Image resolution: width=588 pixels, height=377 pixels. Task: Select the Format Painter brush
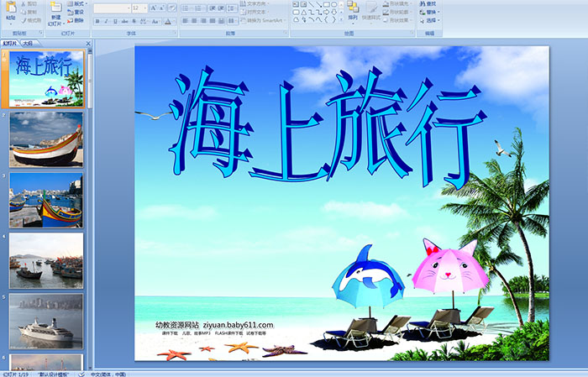(x=24, y=20)
